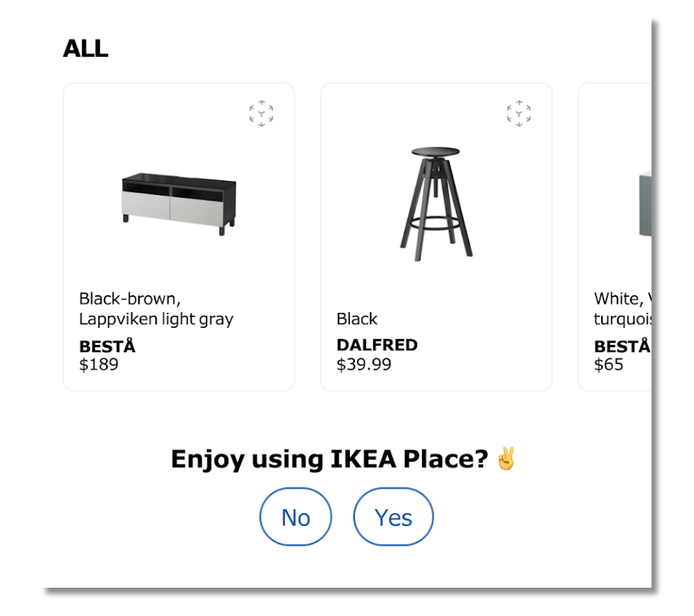Image resolution: width=694 pixels, height=616 pixels.
Task: Click the $65 price
Action: click(x=608, y=365)
